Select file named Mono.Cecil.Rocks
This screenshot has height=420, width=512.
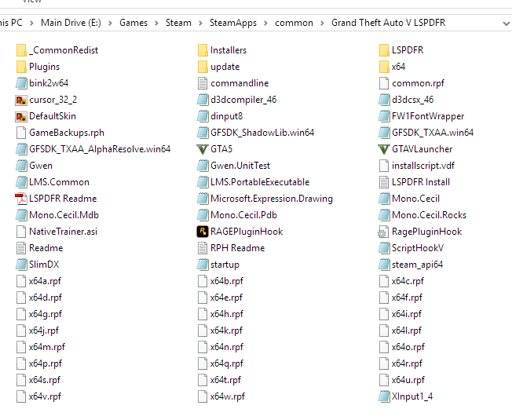429,215
